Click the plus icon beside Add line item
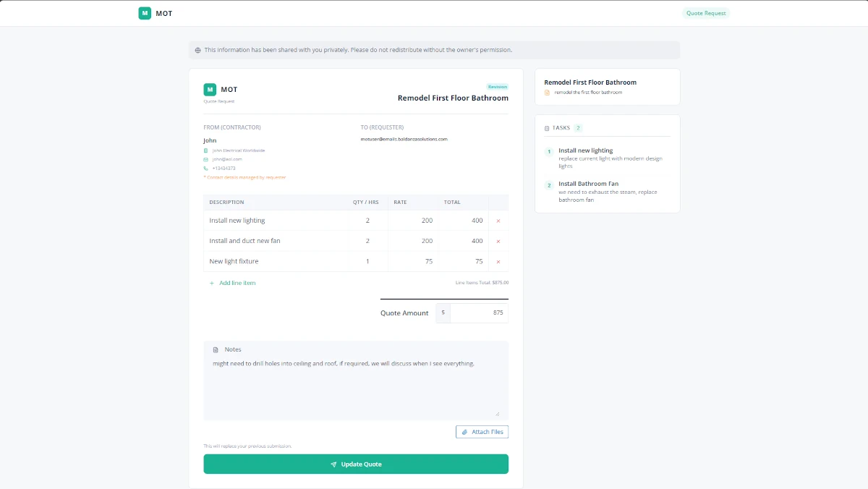This screenshot has width=868, height=489. tap(211, 283)
